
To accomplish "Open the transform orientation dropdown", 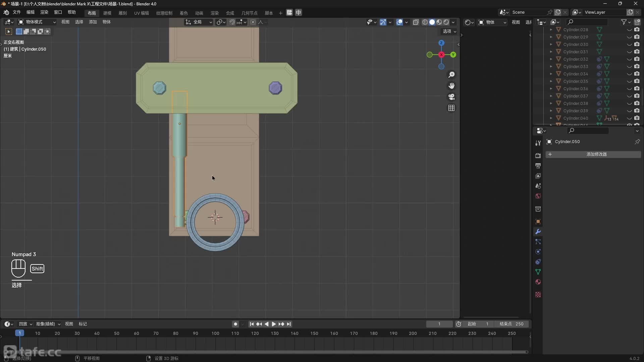I will pyautogui.click(x=199, y=22).
